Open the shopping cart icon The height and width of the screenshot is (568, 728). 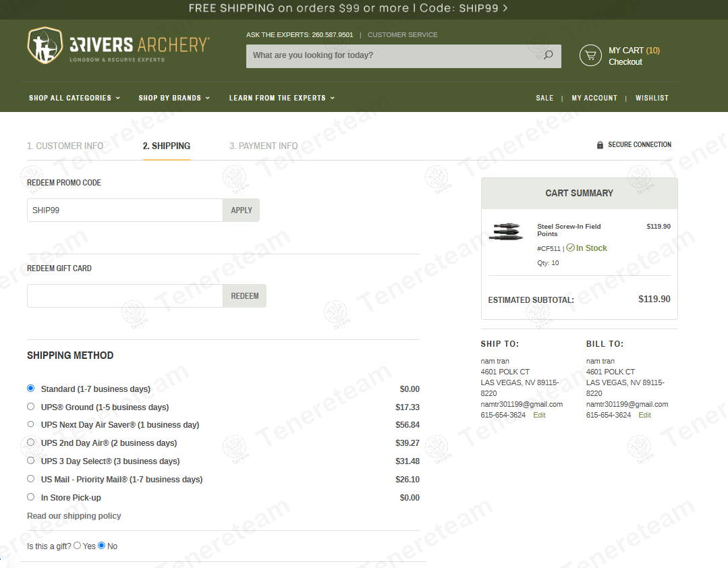[590, 55]
